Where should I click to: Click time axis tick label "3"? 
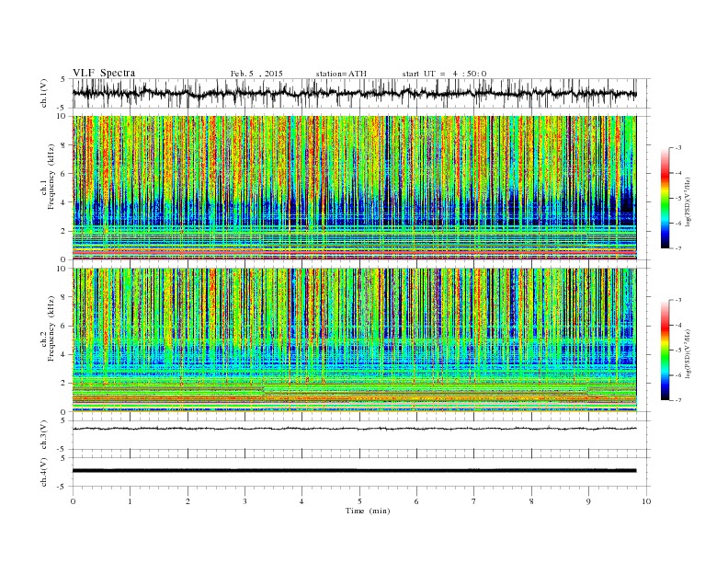tap(245, 501)
